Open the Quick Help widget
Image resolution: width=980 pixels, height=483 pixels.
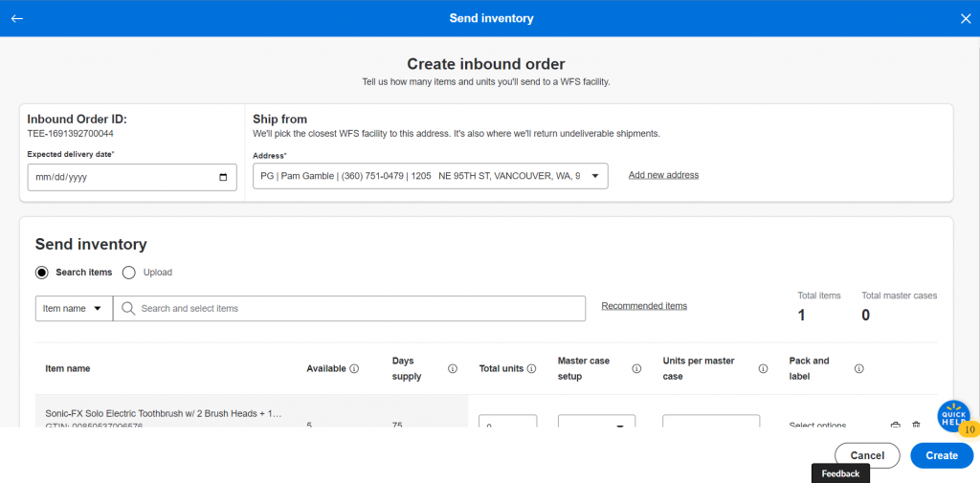(x=954, y=416)
